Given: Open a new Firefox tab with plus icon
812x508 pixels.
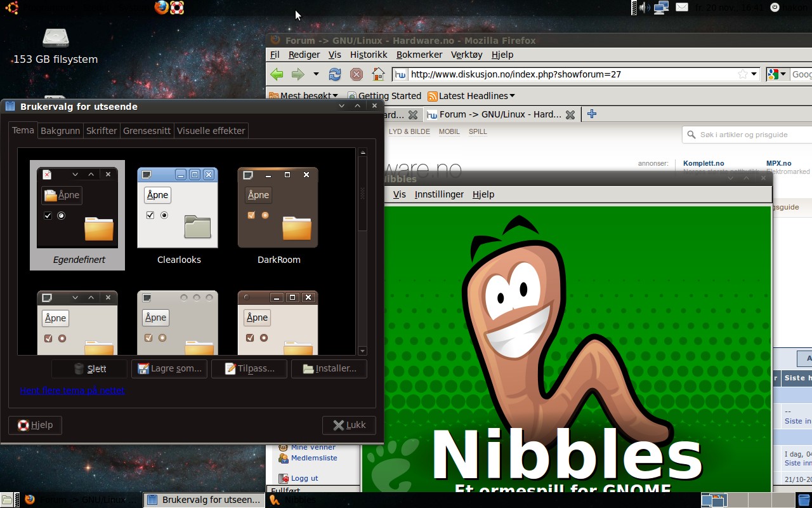Looking at the screenshot, I should [x=592, y=114].
